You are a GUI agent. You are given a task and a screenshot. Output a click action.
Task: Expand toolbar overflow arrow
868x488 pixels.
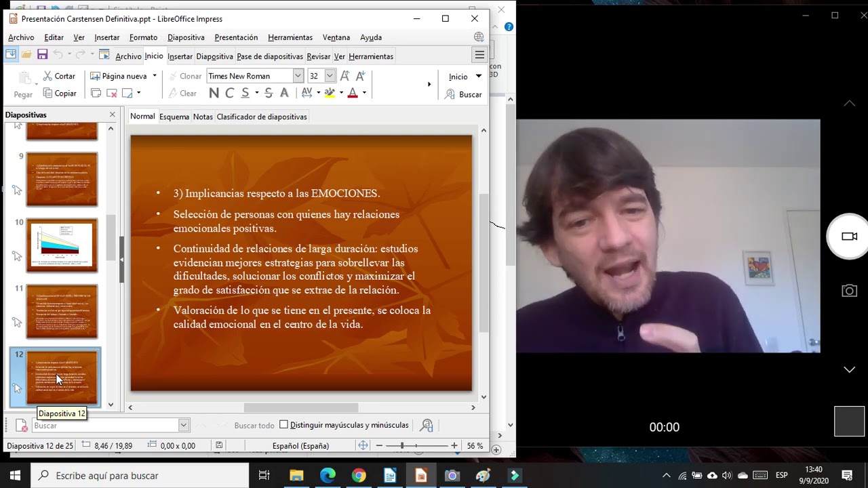click(429, 85)
